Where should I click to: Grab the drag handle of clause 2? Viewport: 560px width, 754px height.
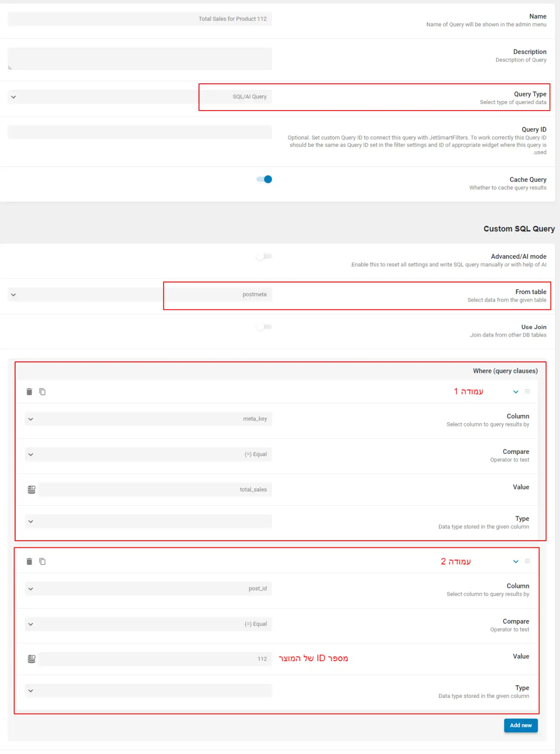[x=528, y=561]
